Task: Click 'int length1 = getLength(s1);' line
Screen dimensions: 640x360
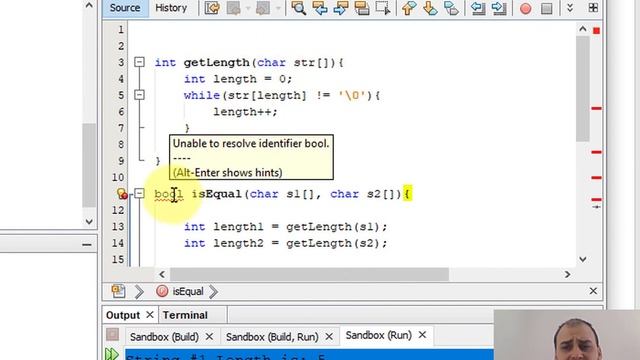Action: click(x=285, y=227)
